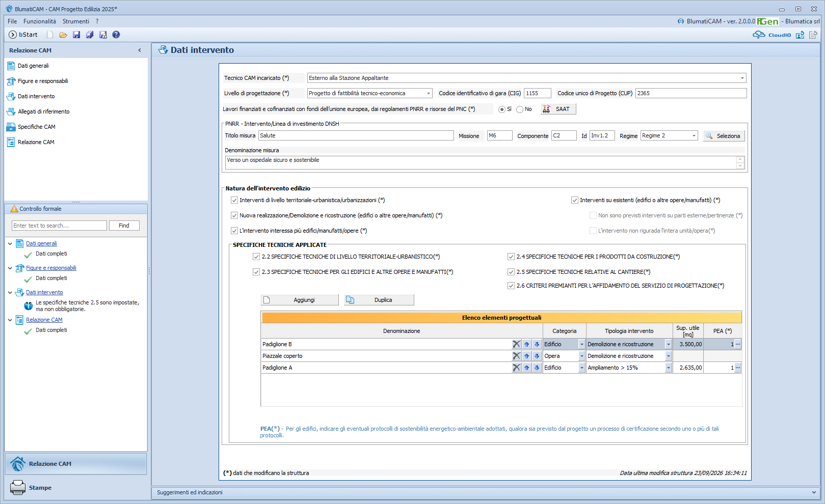Open PEA ellipsis button for Padiglione B
Viewport: 825px width, 504px height.
738,344
